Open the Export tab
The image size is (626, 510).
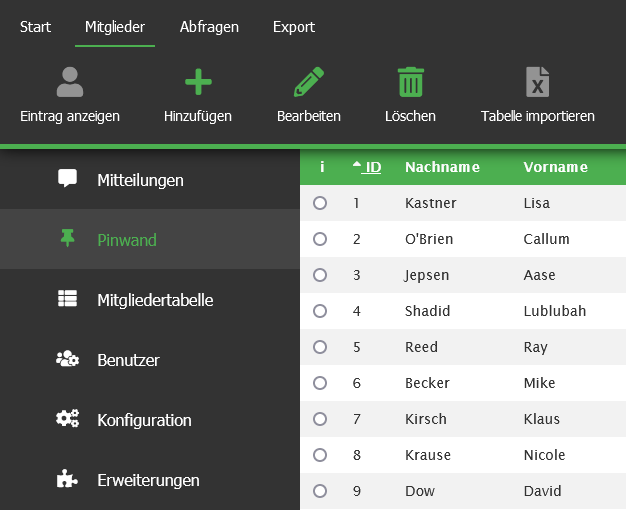point(294,27)
